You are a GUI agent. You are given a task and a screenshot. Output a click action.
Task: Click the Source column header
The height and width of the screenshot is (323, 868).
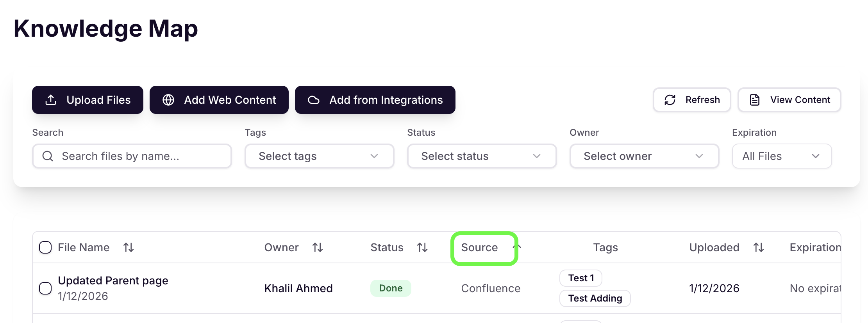click(x=479, y=247)
